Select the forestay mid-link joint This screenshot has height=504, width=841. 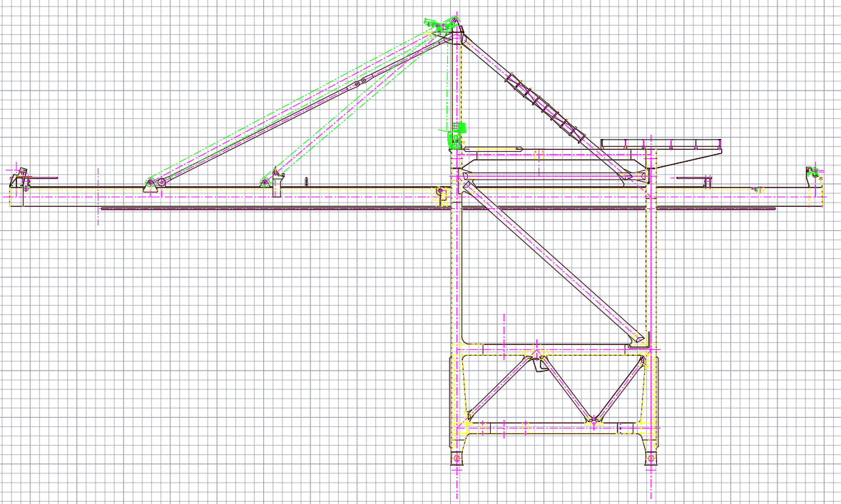coord(360,82)
